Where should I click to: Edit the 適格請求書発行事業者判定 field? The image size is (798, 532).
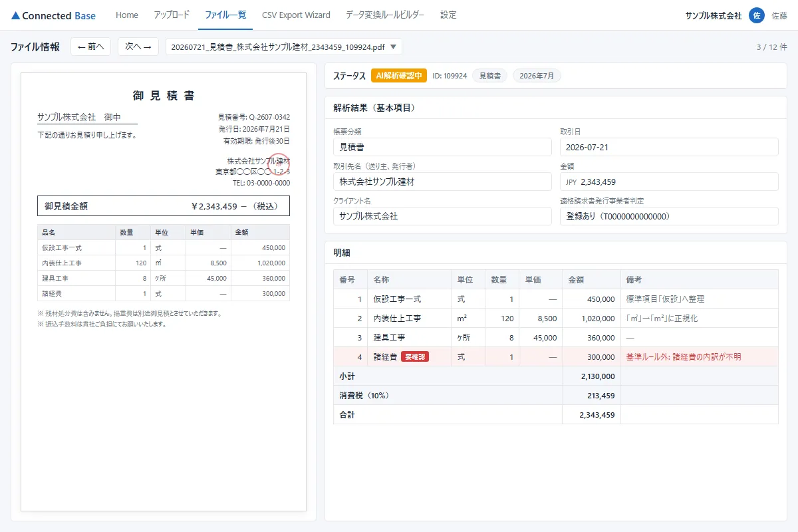tap(669, 216)
